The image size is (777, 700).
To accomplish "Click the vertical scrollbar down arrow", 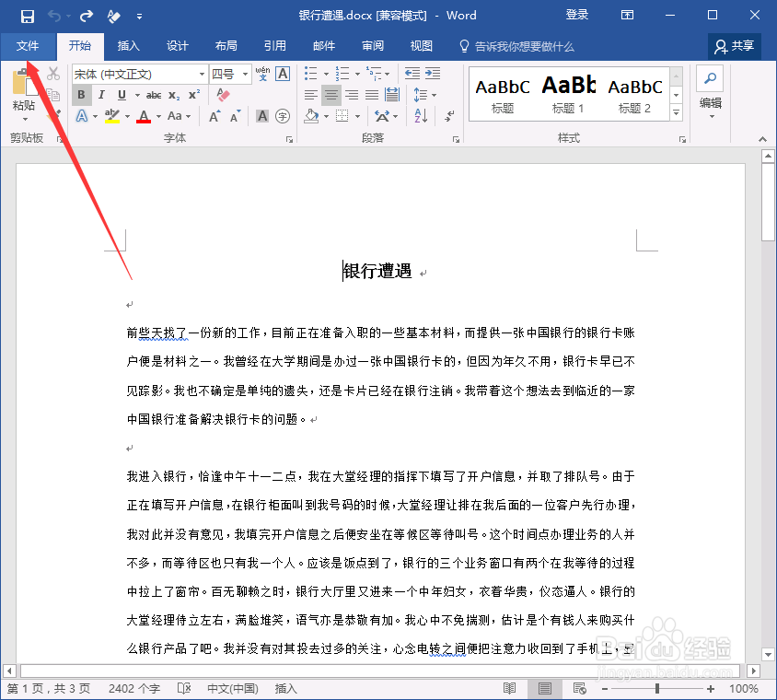I will [768, 654].
